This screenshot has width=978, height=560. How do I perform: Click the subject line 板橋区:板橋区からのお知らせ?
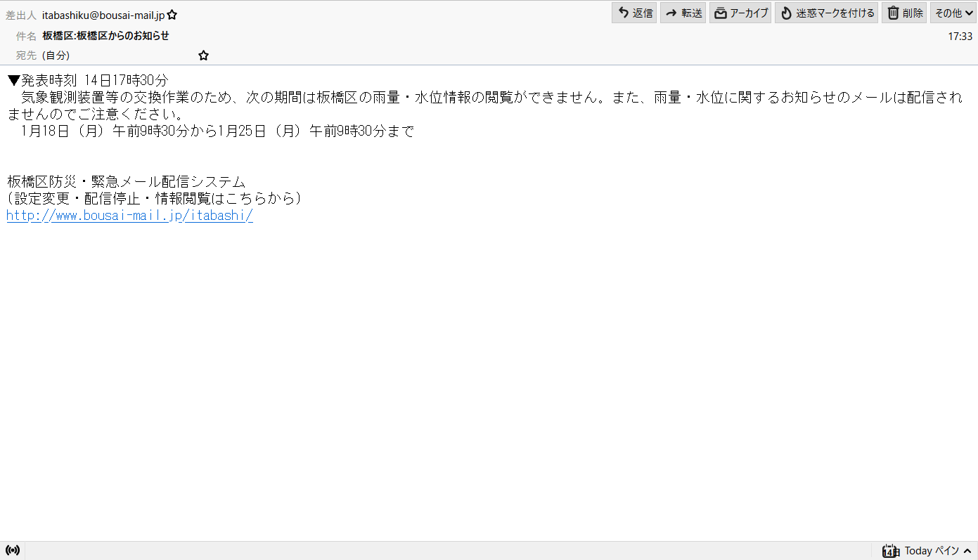[105, 36]
